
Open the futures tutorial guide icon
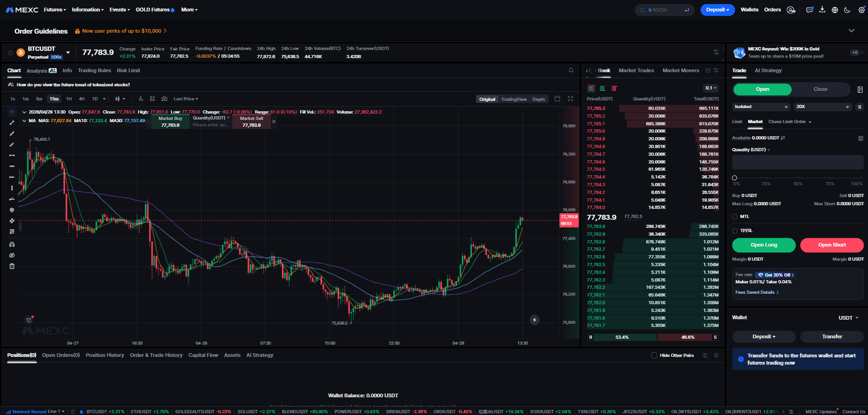point(860,89)
